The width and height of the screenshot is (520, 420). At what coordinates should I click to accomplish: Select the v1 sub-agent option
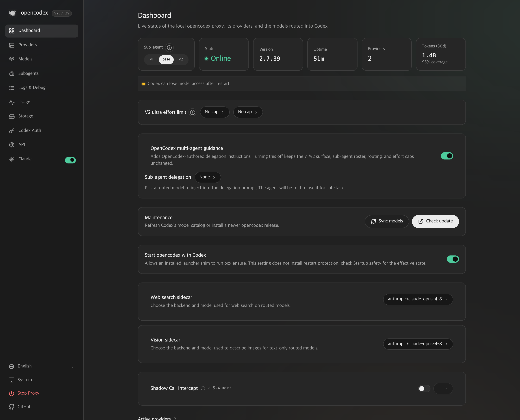[151, 59]
